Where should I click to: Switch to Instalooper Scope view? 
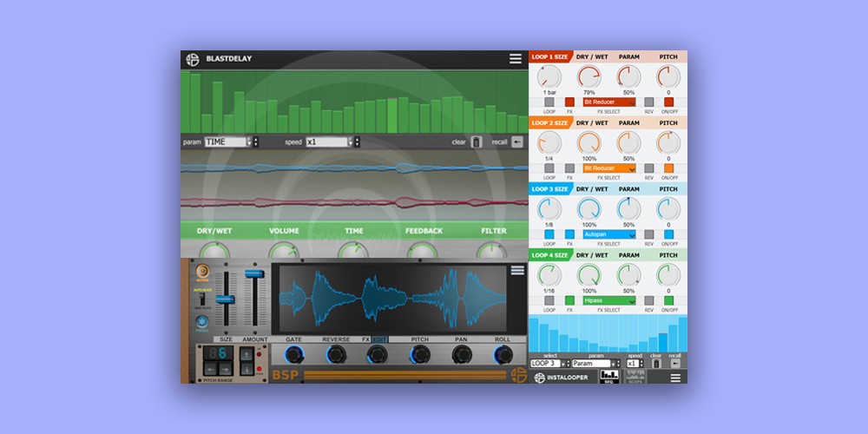point(635,377)
